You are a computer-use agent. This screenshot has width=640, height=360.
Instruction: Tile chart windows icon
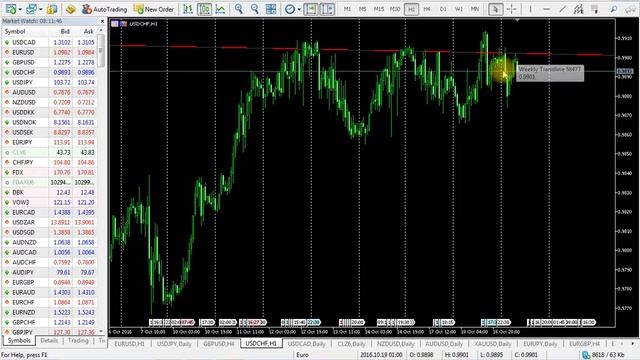point(271,9)
